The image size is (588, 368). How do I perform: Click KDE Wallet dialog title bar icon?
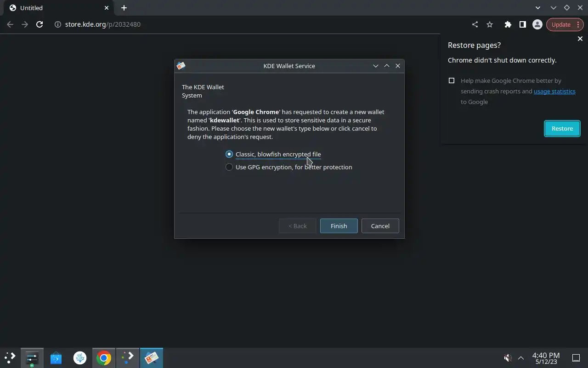tap(181, 66)
